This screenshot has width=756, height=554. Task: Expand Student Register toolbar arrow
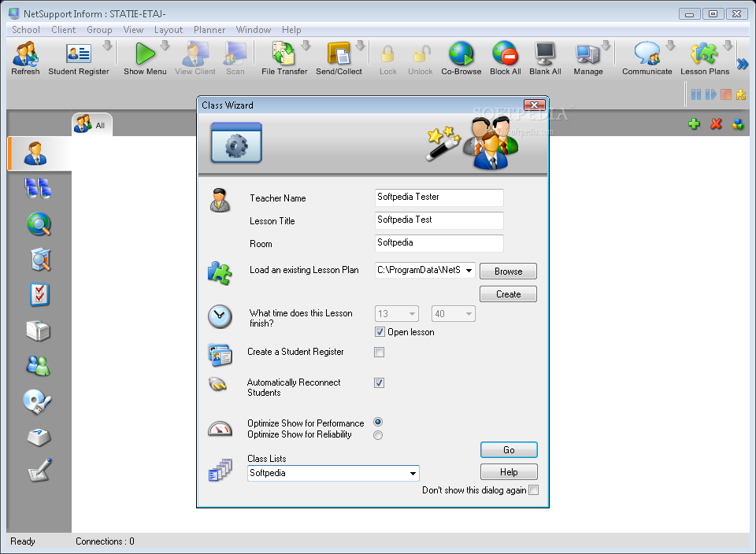coord(108,46)
